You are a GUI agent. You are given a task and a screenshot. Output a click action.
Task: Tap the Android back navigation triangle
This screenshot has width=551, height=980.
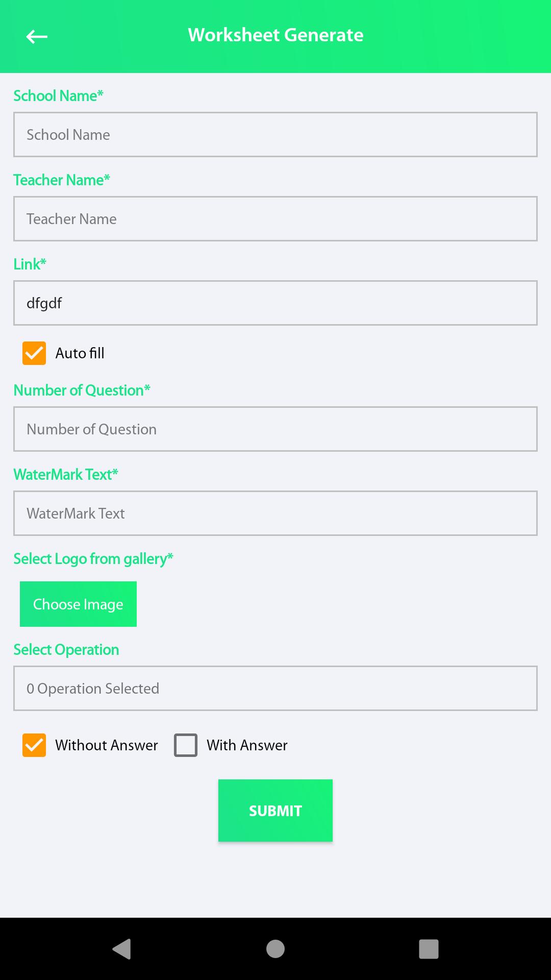122,949
